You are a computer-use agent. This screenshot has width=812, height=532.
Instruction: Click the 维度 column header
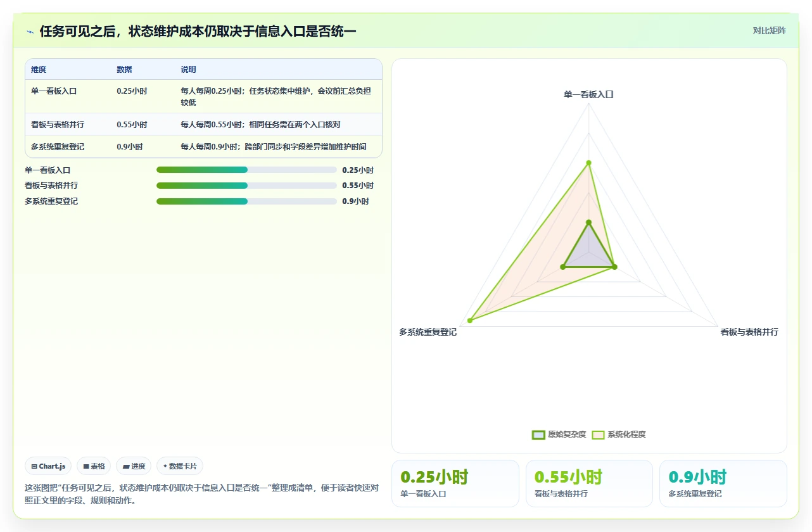[39, 70]
